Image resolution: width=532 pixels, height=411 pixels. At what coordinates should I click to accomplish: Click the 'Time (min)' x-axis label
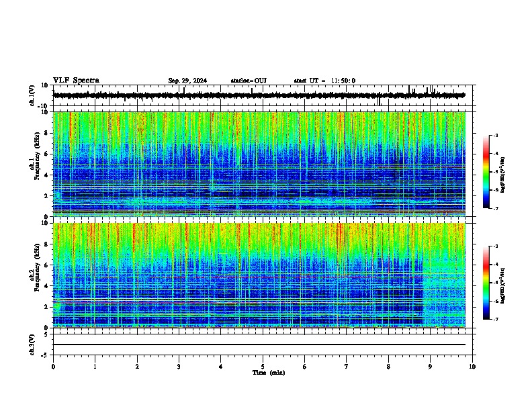pyautogui.click(x=269, y=373)
